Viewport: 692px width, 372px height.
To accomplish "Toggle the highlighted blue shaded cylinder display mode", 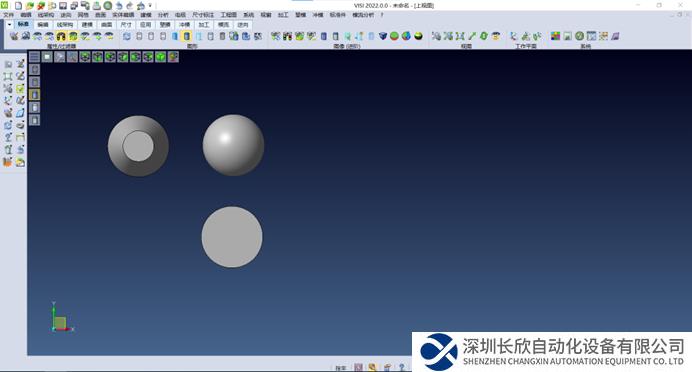I will pos(187,36).
